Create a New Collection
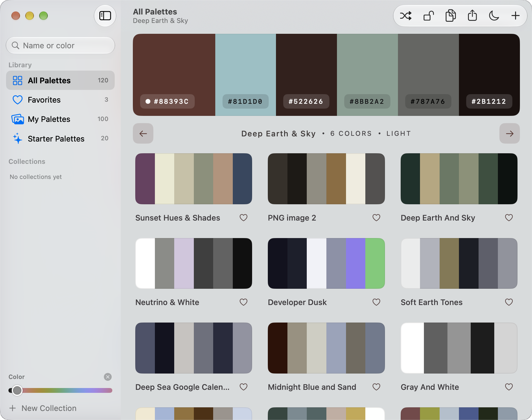Image resolution: width=532 pixels, height=420 pixels. [x=43, y=408]
